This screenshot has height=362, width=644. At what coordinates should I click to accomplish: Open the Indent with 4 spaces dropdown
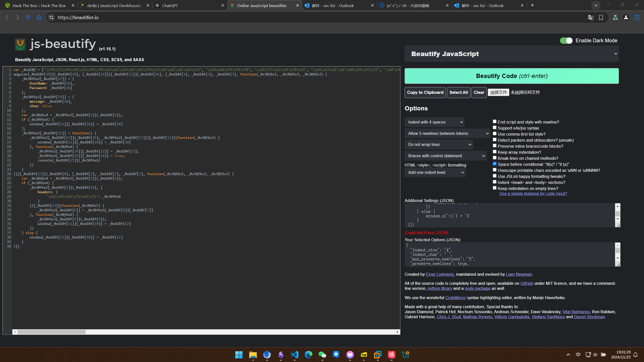click(x=435, y=122)
